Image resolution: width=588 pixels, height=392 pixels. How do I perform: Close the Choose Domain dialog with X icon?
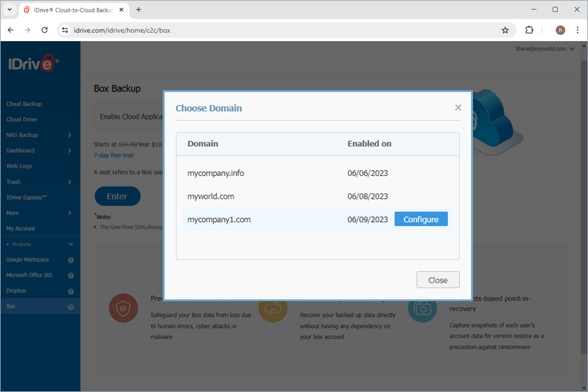click(458, 108)
